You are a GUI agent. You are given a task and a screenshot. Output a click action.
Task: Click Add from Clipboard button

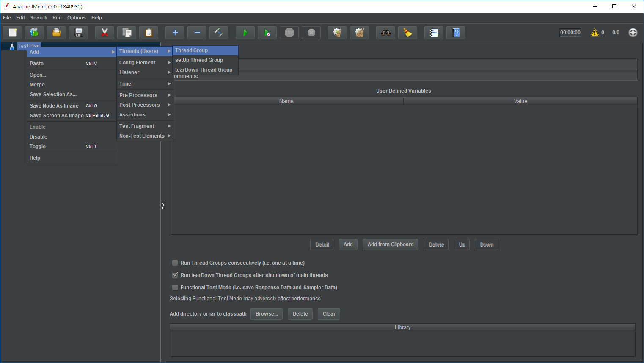pos(391,245)
